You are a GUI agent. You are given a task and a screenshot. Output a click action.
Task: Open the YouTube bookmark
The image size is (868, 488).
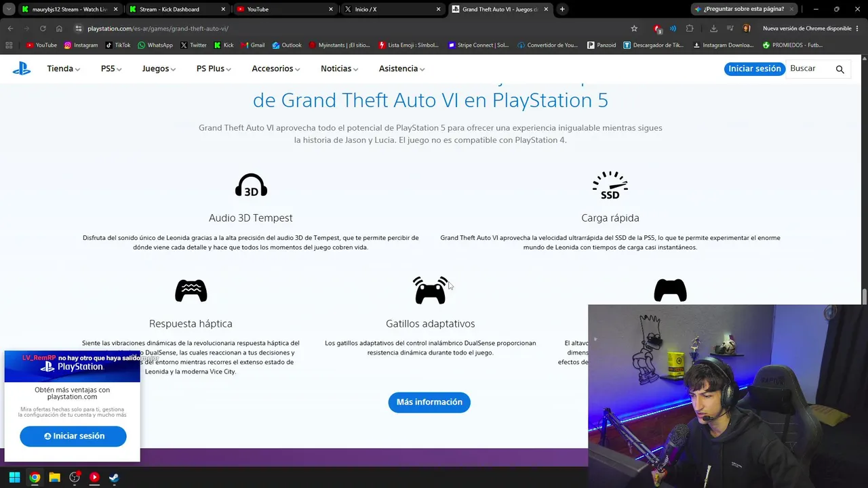point(41,45)
